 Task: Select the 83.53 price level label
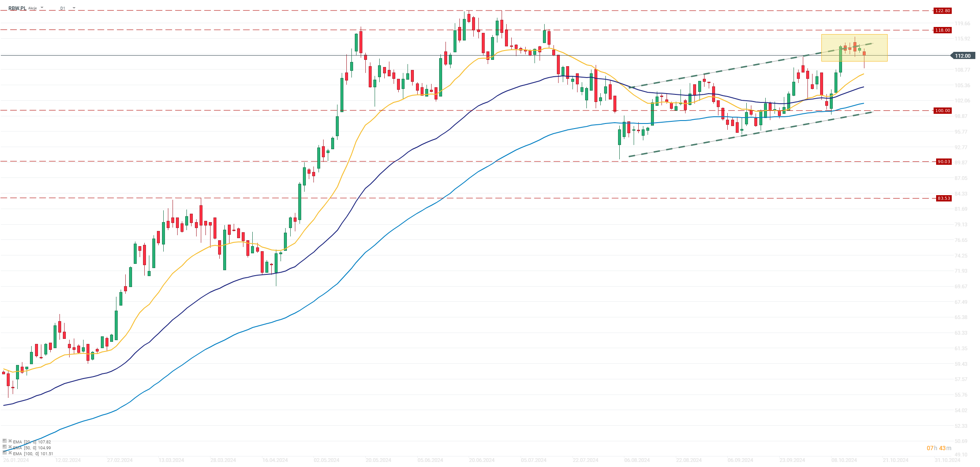click(943, 198)
